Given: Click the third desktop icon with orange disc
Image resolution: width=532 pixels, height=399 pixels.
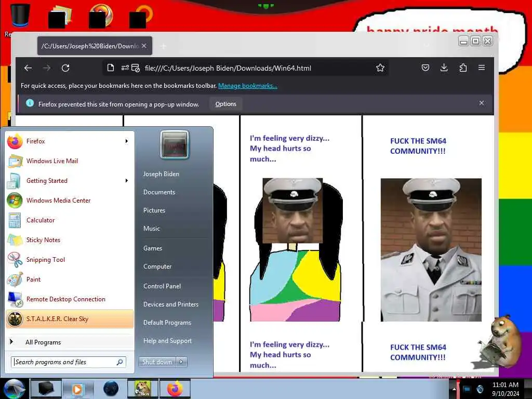Looking at the screenshot, I should click(x=101, y=16).
